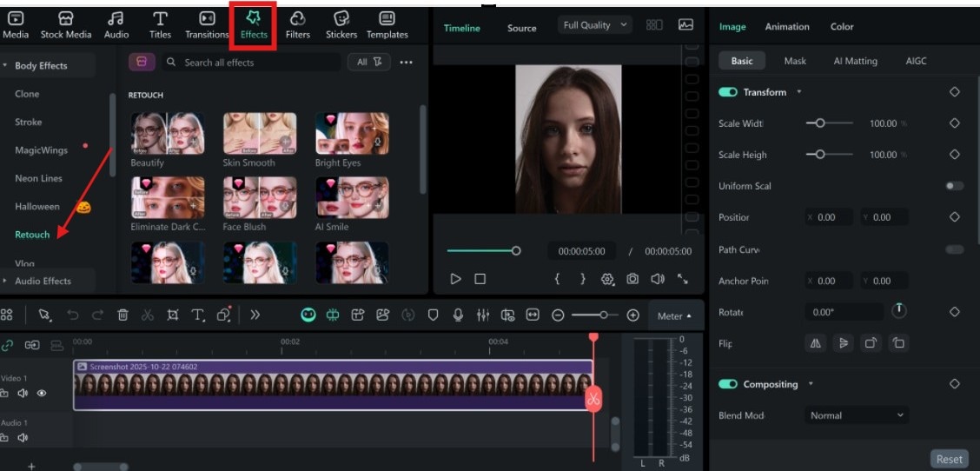Adjust the Scale Width slider
The width and height of the screenshot is (980, 471).
click(x=829, y=123)
